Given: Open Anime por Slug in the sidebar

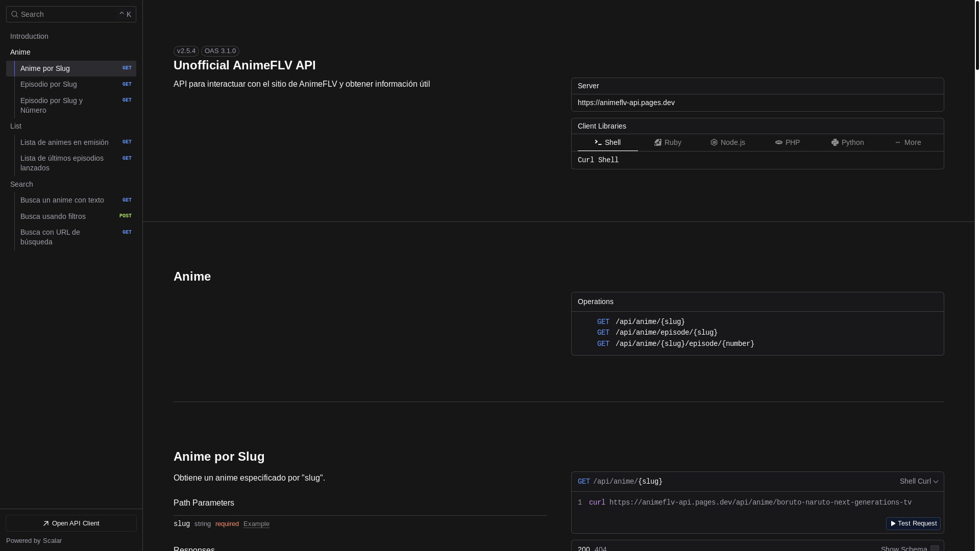Looking at the screenshot, I should [71, 68].
